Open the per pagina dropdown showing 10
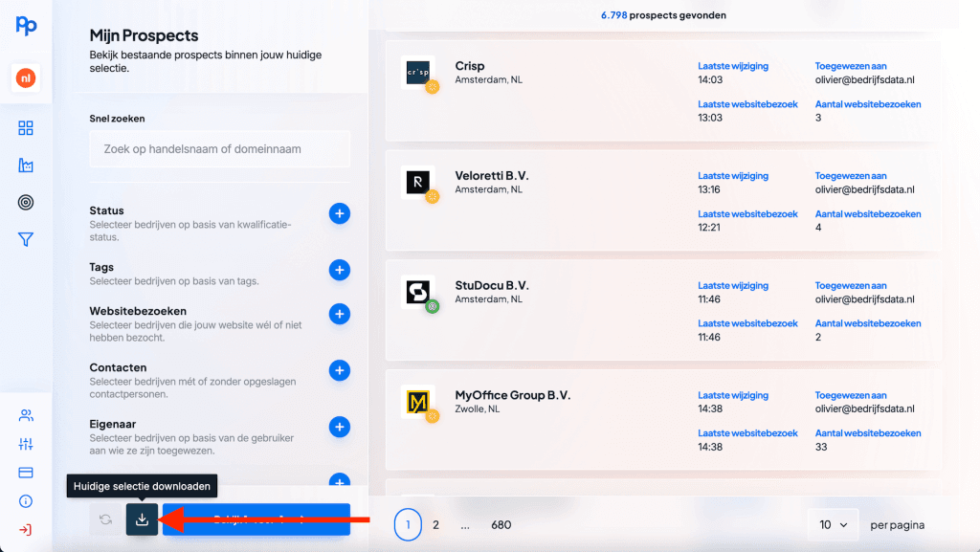 833,524
